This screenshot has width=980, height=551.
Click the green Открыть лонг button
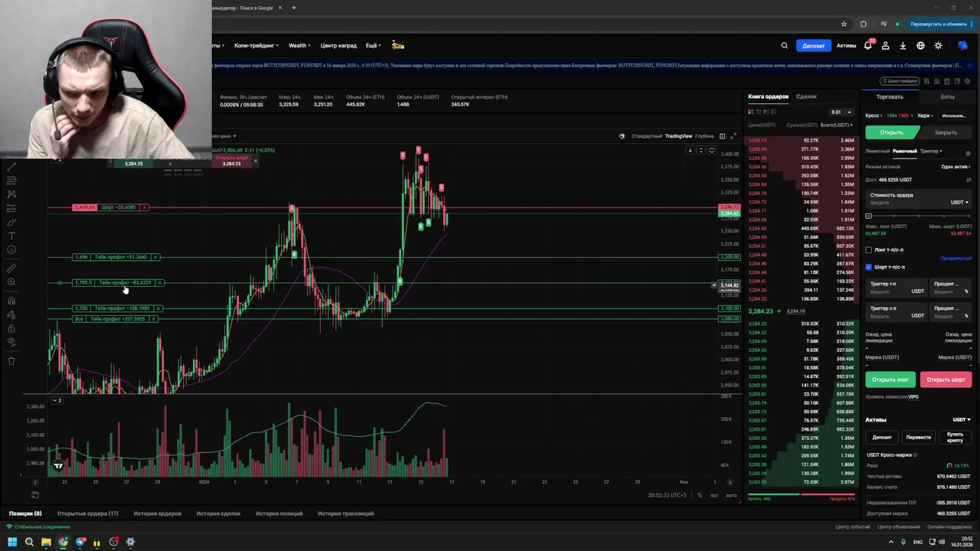890,380
